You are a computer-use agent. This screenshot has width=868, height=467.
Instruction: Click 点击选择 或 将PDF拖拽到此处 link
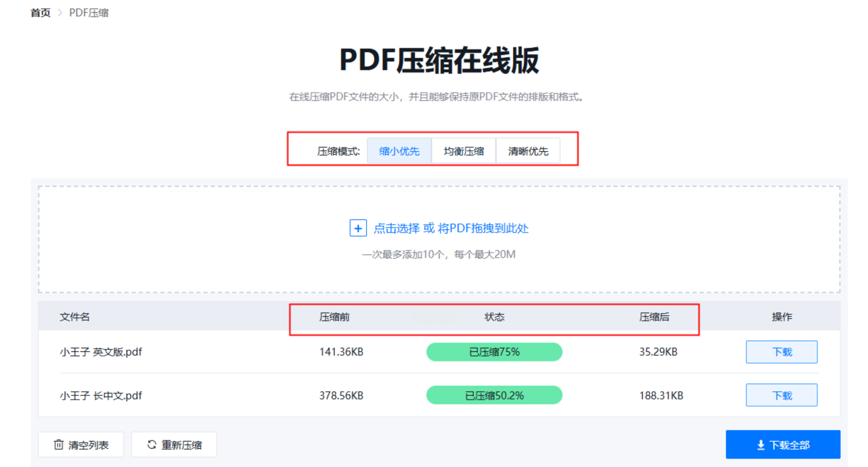[451, 228]
